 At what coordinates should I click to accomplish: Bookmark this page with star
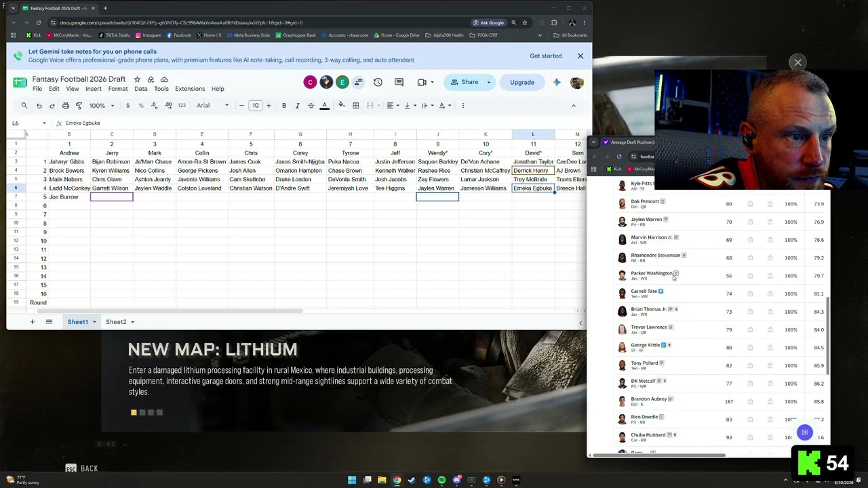click(x=524, y=22)
